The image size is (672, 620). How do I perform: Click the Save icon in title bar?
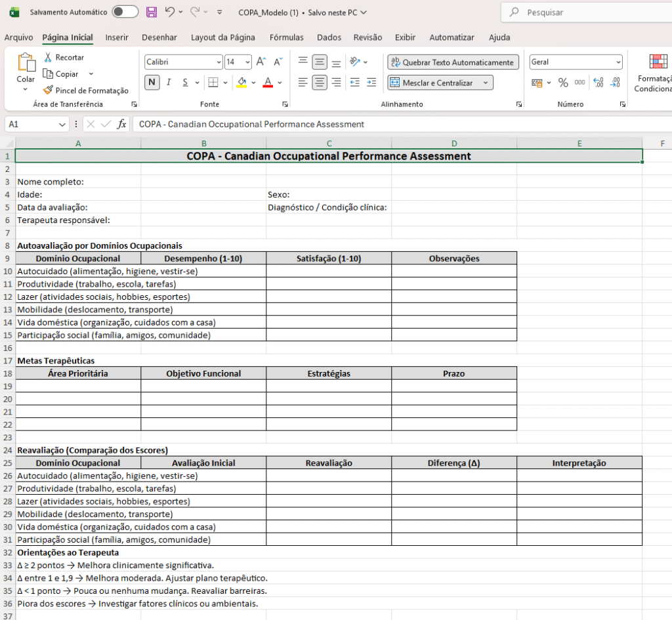click(152, 12)
